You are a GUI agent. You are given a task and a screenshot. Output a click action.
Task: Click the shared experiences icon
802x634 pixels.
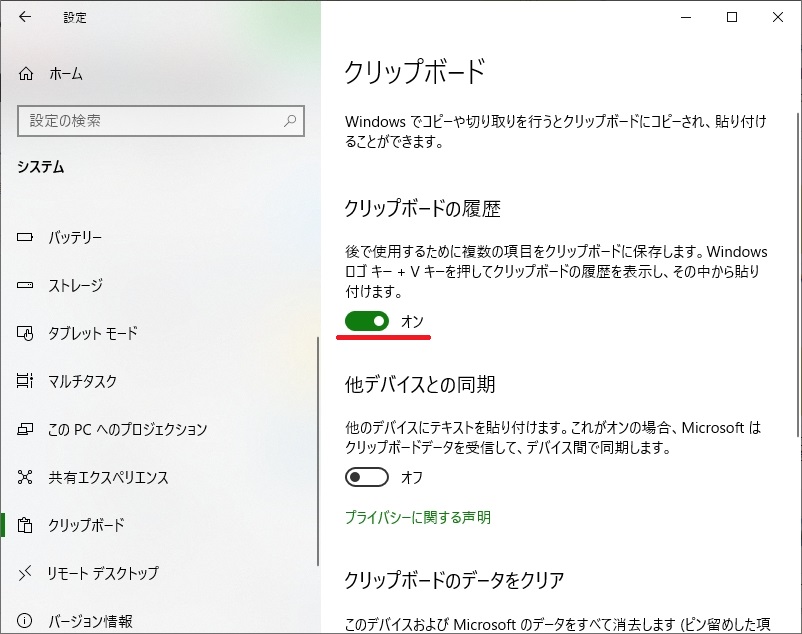25,477
